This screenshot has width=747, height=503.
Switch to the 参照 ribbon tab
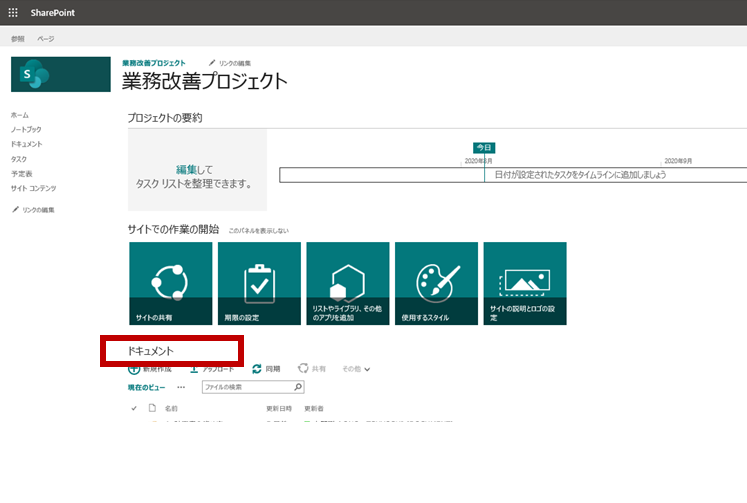18,39
